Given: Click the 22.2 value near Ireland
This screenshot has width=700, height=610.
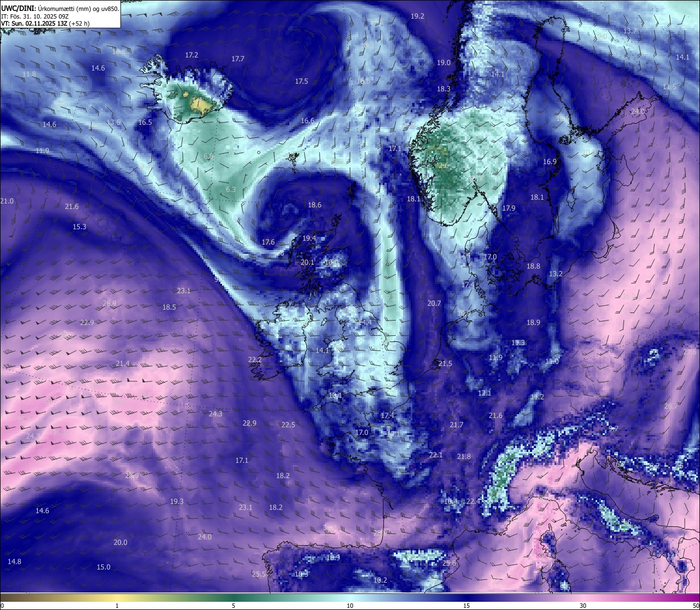Looking at the screenshot, I should click(255, 360).
